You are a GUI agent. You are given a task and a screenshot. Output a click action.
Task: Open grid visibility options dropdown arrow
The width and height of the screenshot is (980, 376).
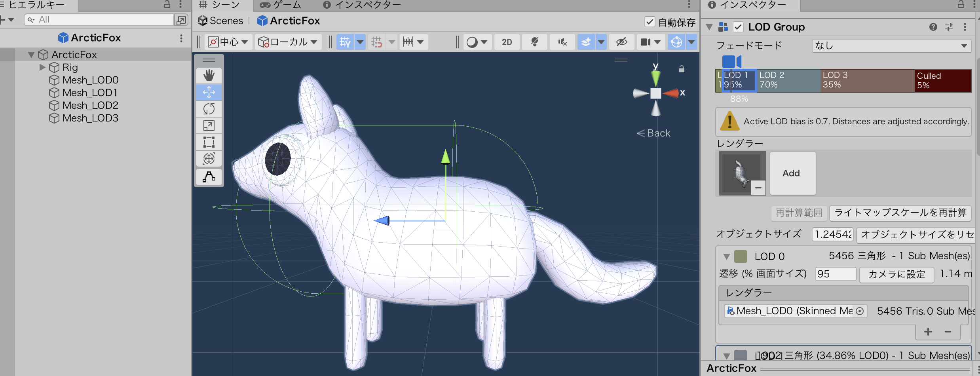click(x=360, y=42)
